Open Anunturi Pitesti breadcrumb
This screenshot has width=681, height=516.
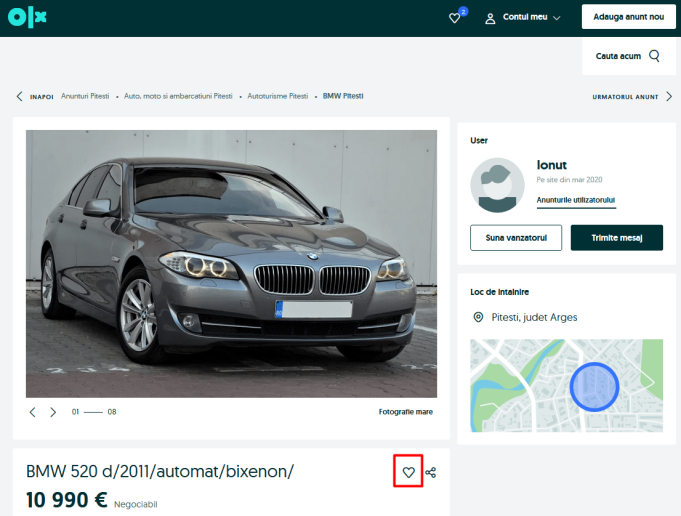(85, 96)
